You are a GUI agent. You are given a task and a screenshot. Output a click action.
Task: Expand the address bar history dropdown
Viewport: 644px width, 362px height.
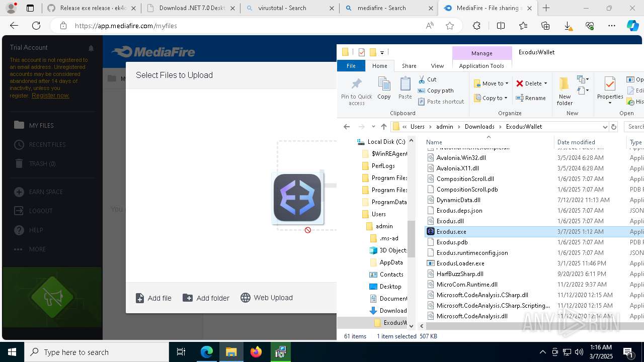(x=605, y=127)
